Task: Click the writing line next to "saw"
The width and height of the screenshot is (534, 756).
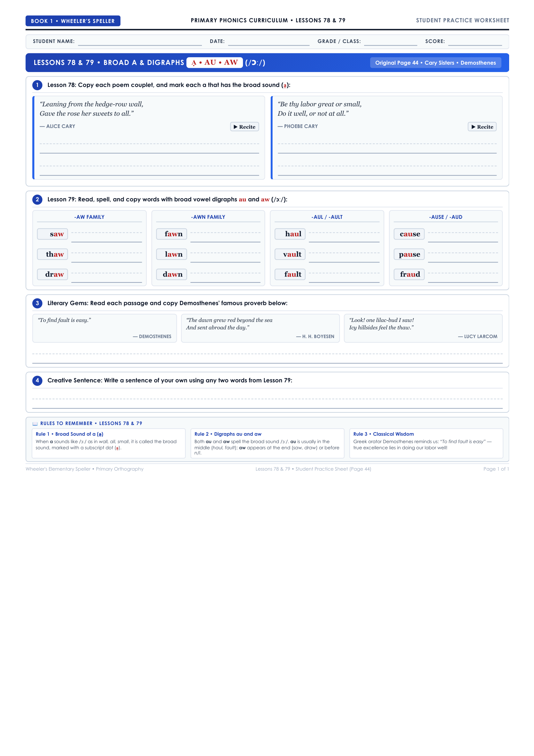Action: (107, 238)
